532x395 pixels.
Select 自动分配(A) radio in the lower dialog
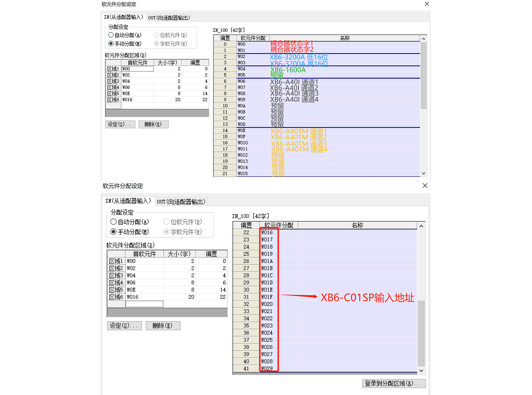113,222
